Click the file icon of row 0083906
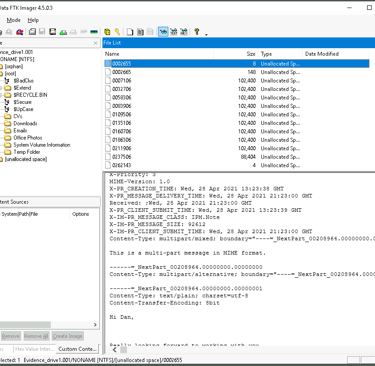This screenshot has width=375, height=366. 108,106
